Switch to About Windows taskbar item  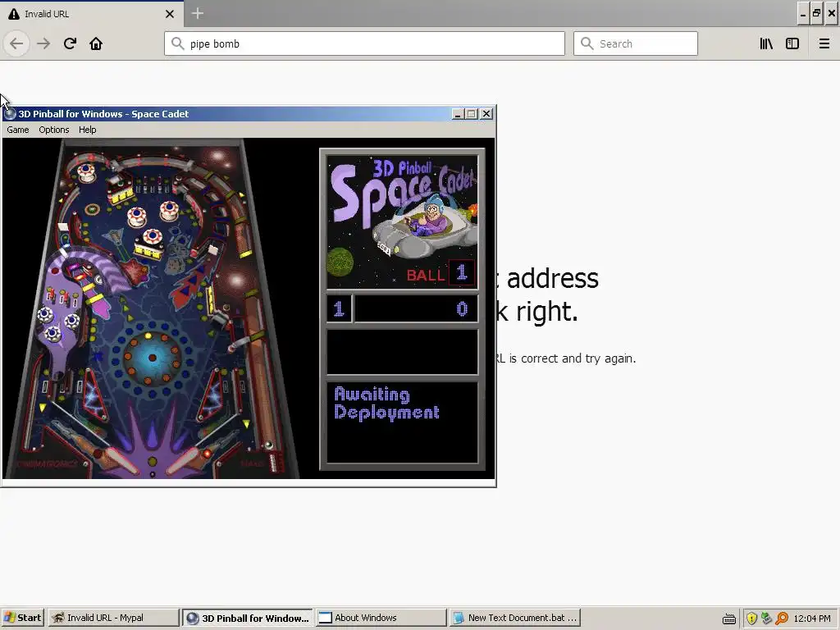(381, 618)
